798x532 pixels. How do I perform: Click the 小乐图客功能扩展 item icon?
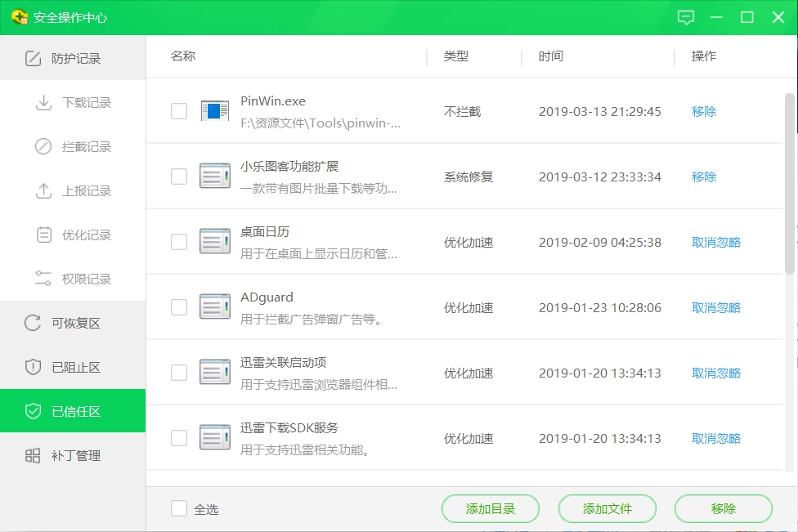tap(215, 176)
